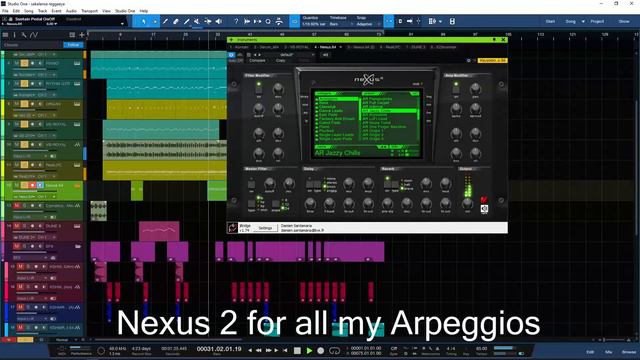
Task: Open the Mix console button
Action: [609, 352]
